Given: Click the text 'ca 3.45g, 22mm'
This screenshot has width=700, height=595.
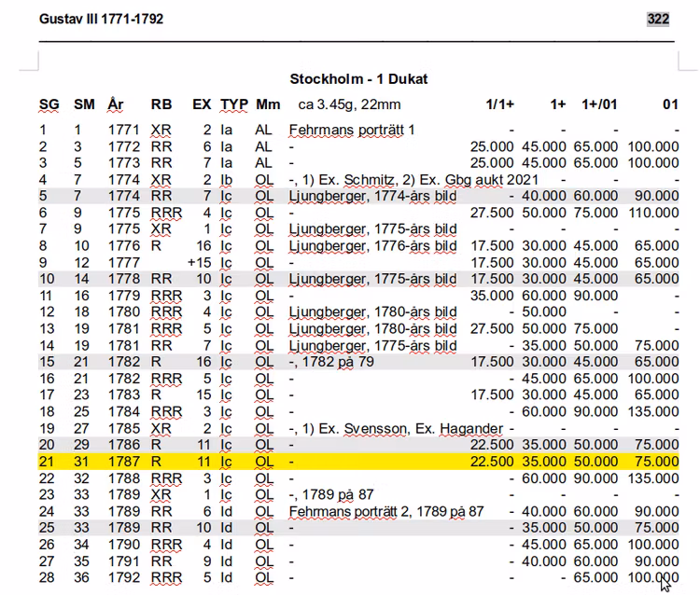Looking at the screenshot, I should click(349, 104).
